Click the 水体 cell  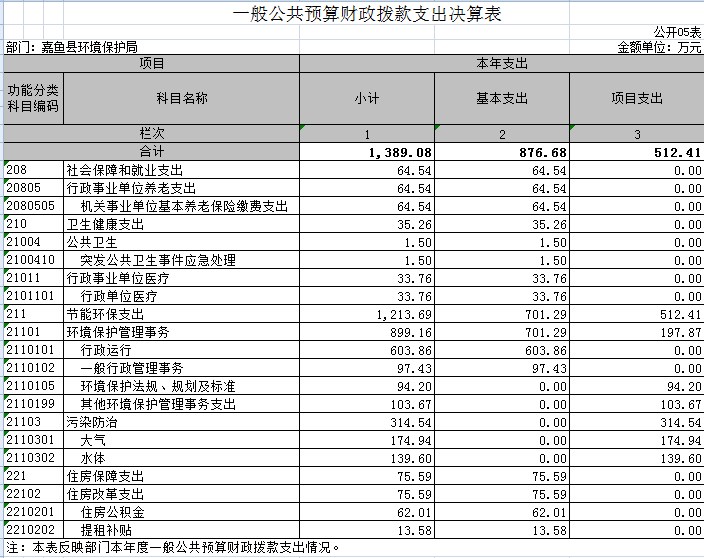tap(182, 457)
